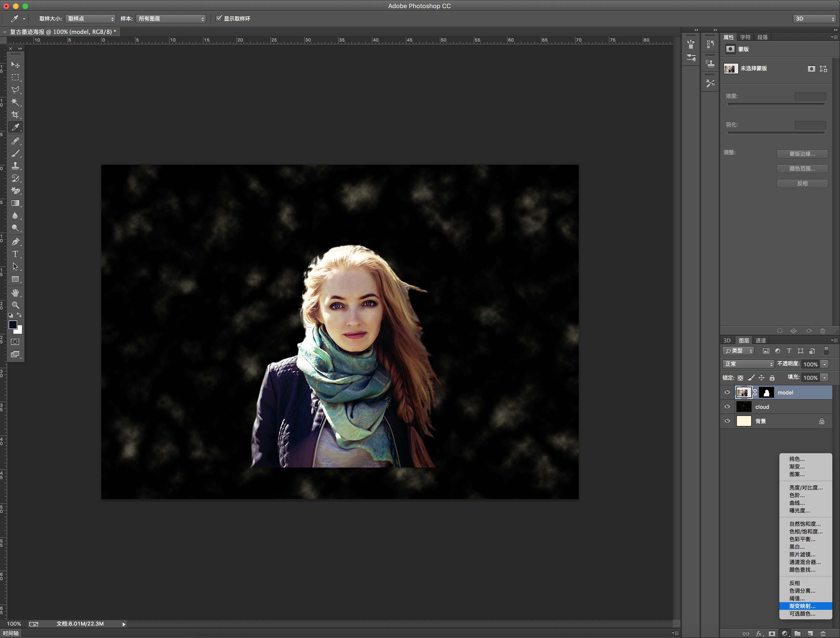Viewport: 840px width, 638px height.
Task: Open the blend mode 正常 dropdown
Action: point(748,364)
